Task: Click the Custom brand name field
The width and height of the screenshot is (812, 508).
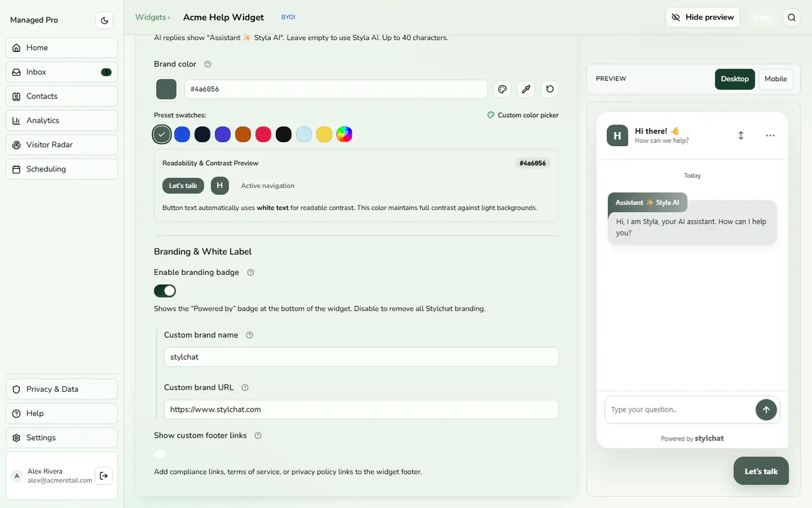Action: point(361,357)
